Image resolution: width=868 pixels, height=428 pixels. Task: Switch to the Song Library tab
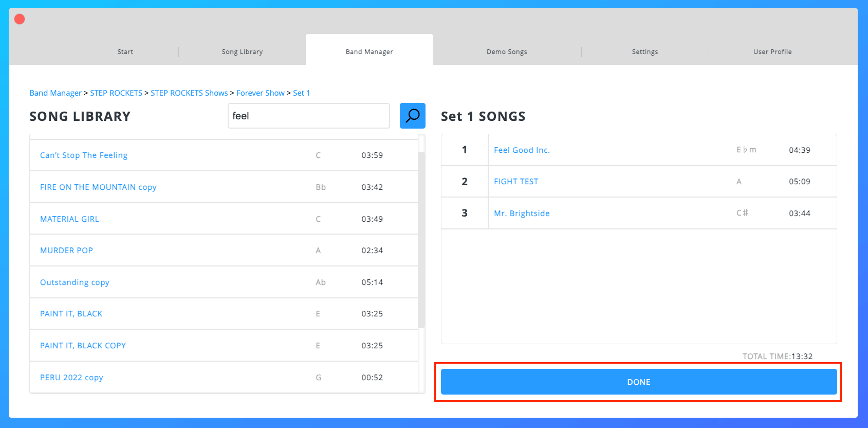coord(242,52)
